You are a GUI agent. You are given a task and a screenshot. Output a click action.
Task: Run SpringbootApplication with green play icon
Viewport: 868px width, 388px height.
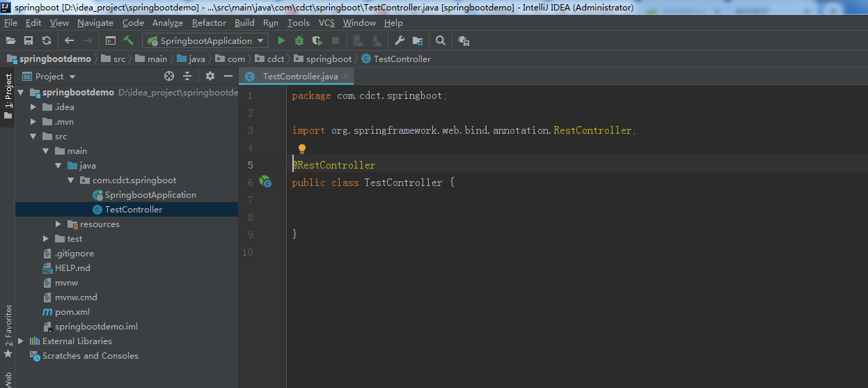coord(281,41)
